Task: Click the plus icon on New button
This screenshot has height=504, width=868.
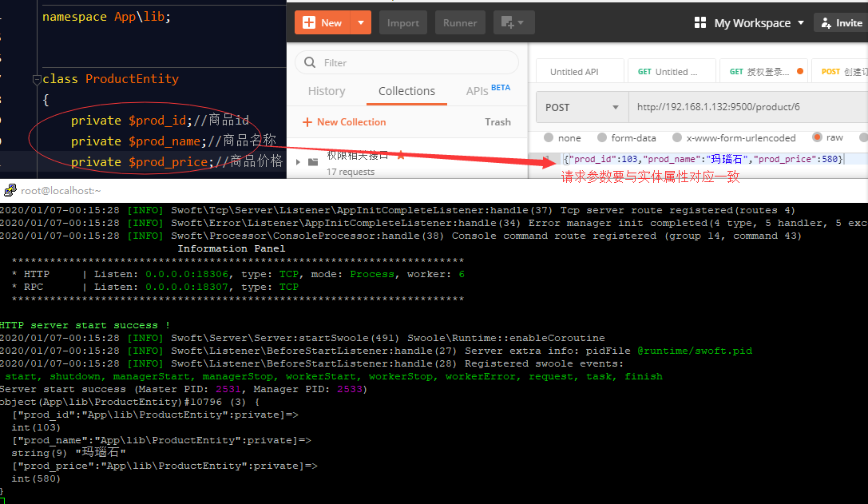Action: click(x=309, y=22)
